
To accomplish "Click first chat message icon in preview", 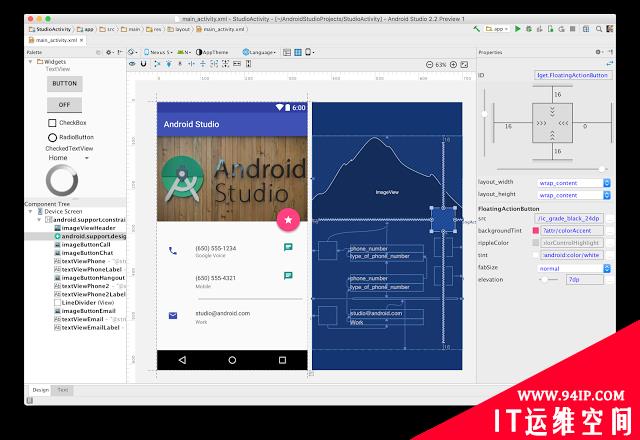I will pos(288,247).
